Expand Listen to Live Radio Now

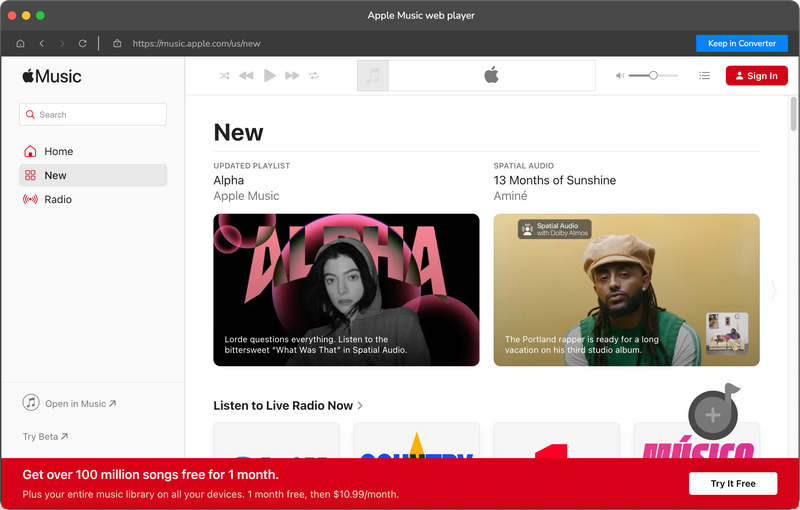click(288, 405)
